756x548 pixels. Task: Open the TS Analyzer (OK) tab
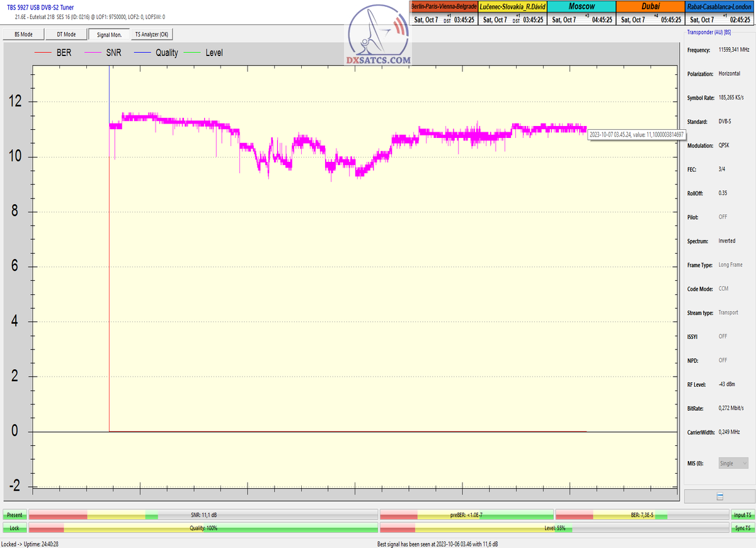point(151,35)
